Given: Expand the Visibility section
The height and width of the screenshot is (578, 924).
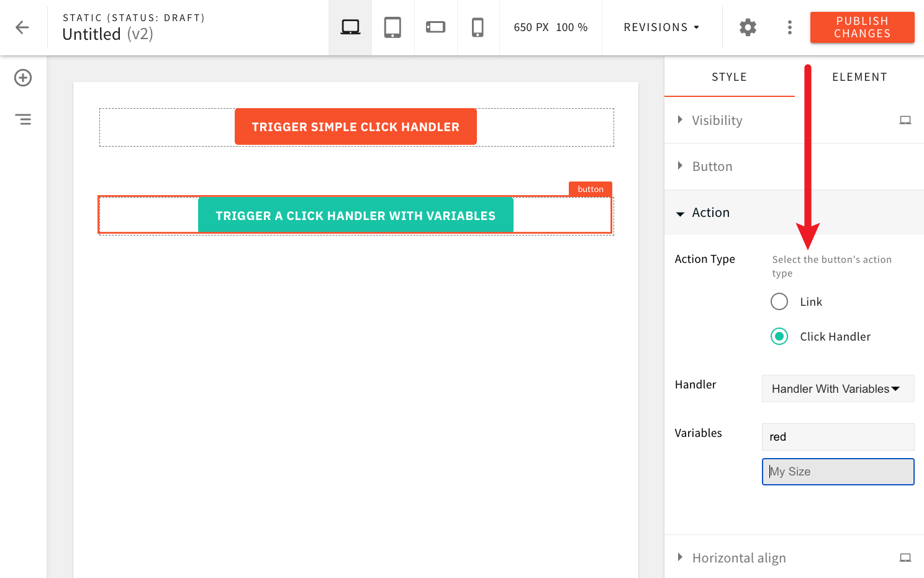Looking at the screenshot, I should coord(717,120).
